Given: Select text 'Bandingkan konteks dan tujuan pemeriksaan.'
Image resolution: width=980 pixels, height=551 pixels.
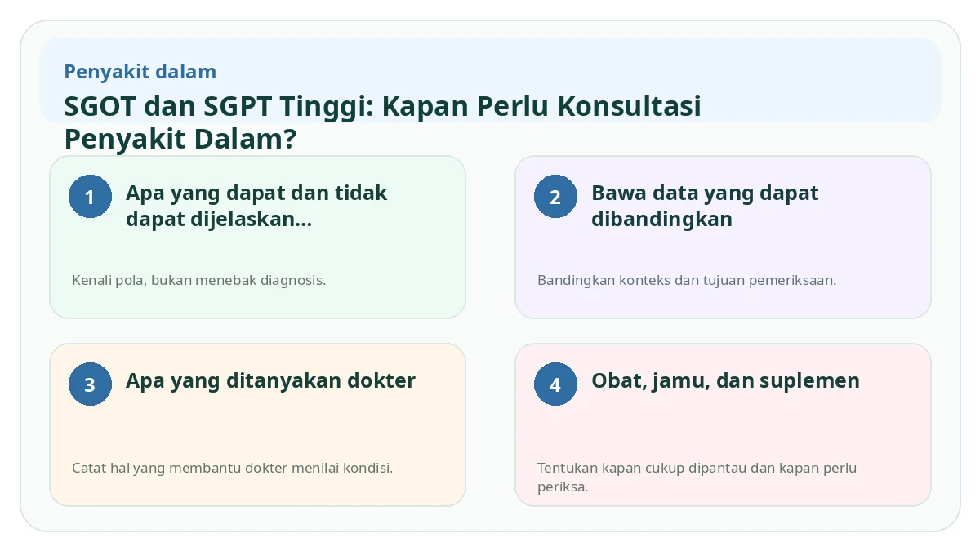Looking at the screenshot, I should tap(687, 280).
